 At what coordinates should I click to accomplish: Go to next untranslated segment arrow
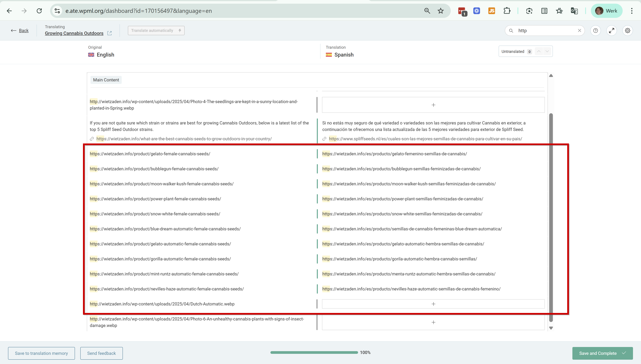pos(547,52)
